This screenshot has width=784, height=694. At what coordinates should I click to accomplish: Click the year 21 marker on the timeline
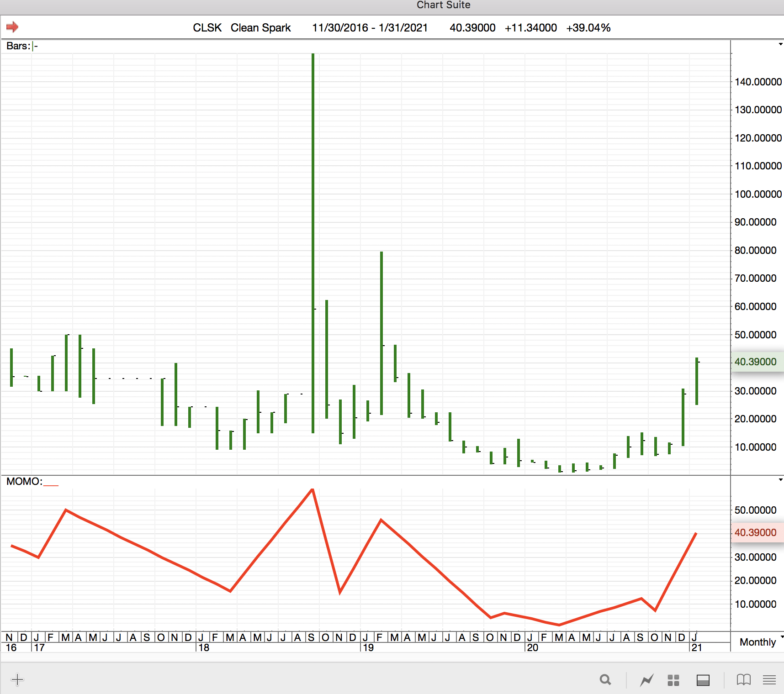click(x=697, y=648)
